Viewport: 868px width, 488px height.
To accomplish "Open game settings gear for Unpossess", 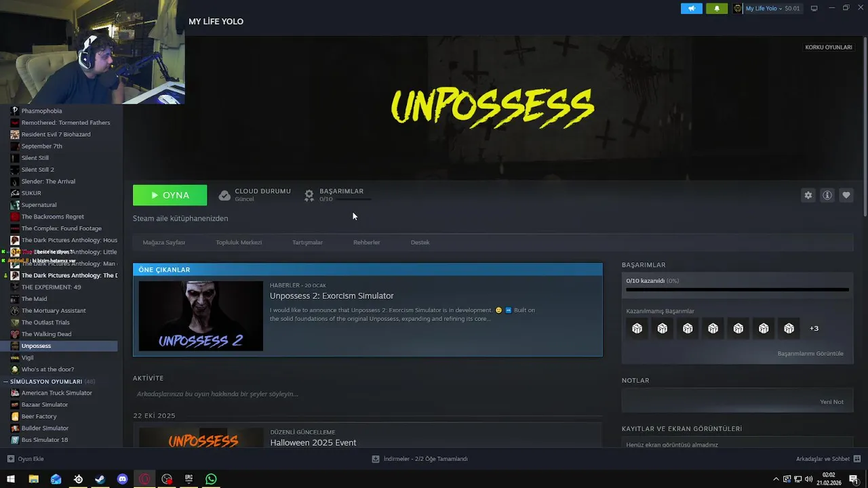I will click(x=808, y=195).
